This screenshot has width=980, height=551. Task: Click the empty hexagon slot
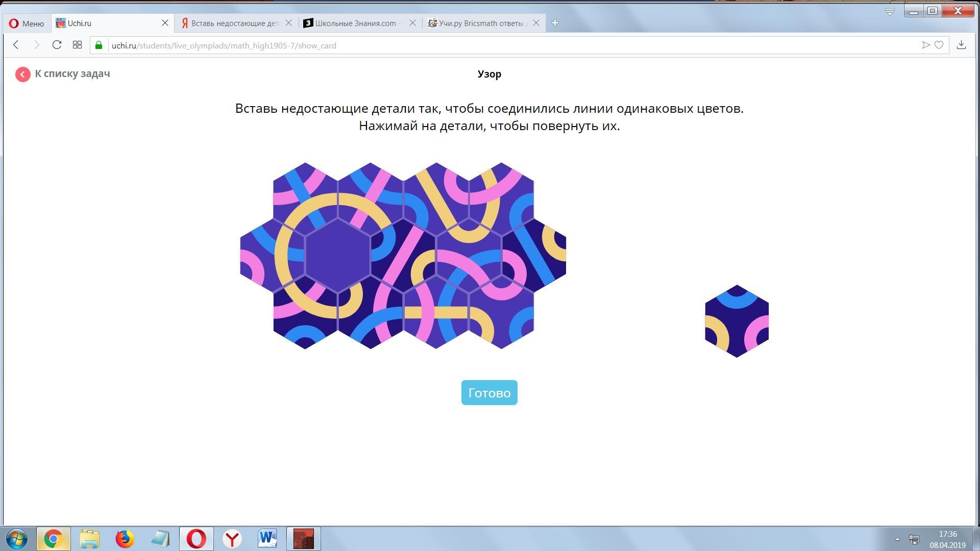337,255
